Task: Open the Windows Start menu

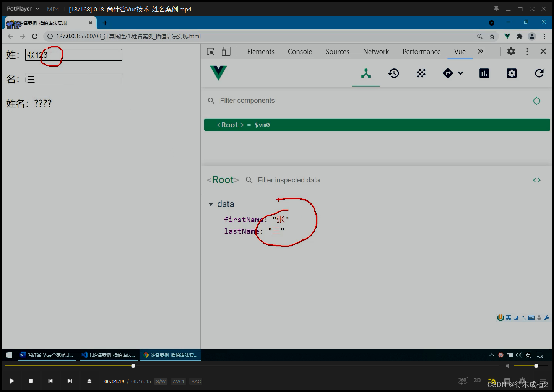Action: click(x=9, y=355)
